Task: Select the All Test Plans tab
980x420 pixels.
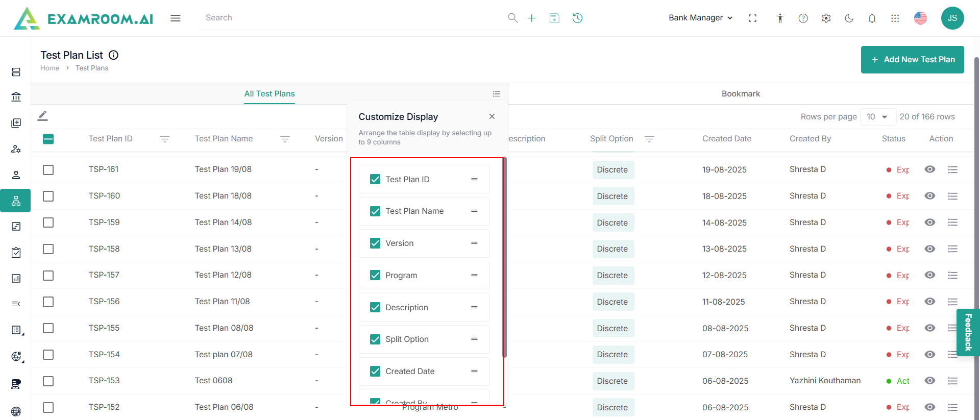Action: [269, 94]
